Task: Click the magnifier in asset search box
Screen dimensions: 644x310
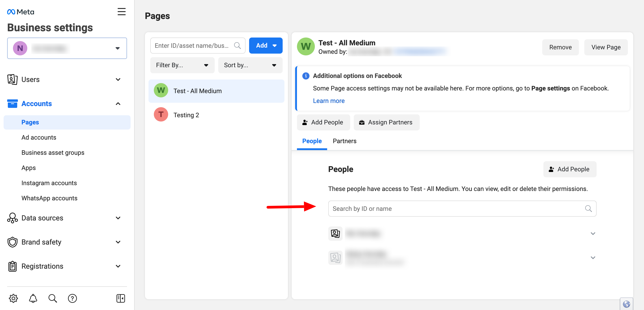Action: pos(237,46)
